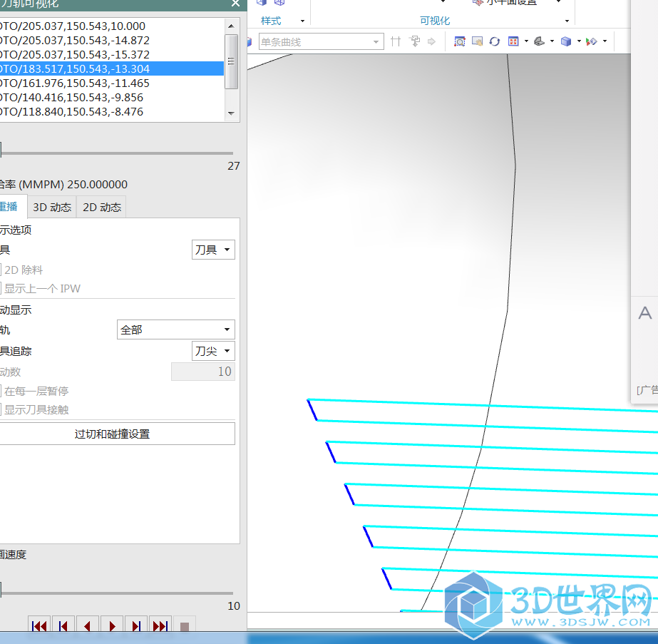This screenshot has width=658, height=644.
Task: Rewind to start of toolpath
Action: pos(39,626)
